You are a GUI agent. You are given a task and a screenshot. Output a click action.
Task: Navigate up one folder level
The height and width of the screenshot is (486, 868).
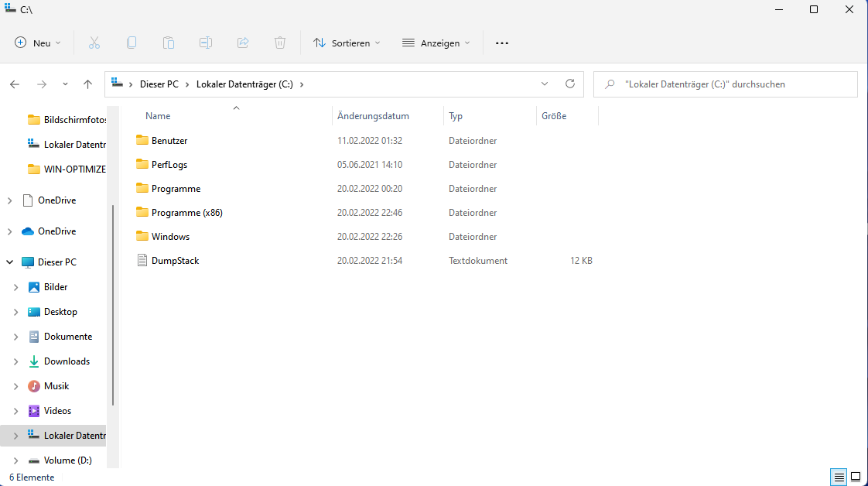87,84
